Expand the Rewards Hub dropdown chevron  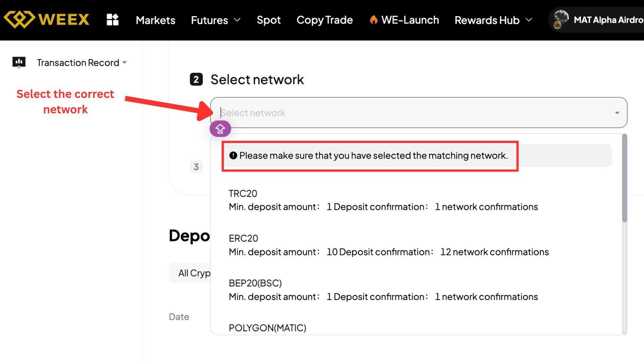[x=529, y=20]
